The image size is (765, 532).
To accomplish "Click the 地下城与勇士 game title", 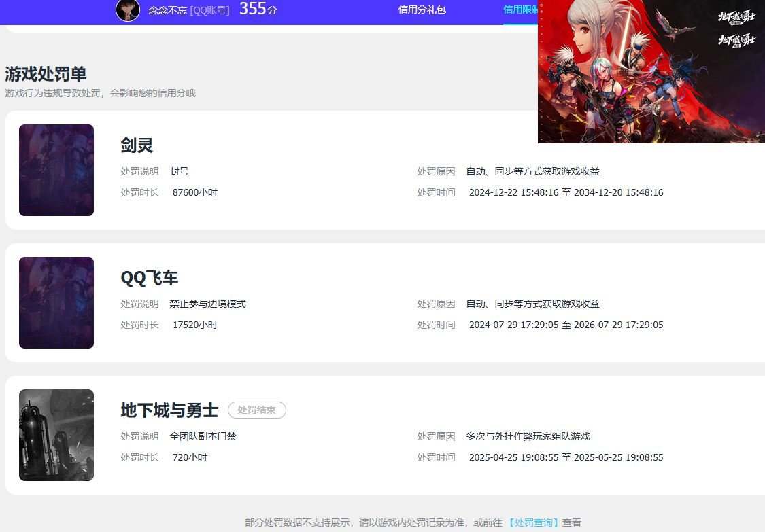I will 169,410.
